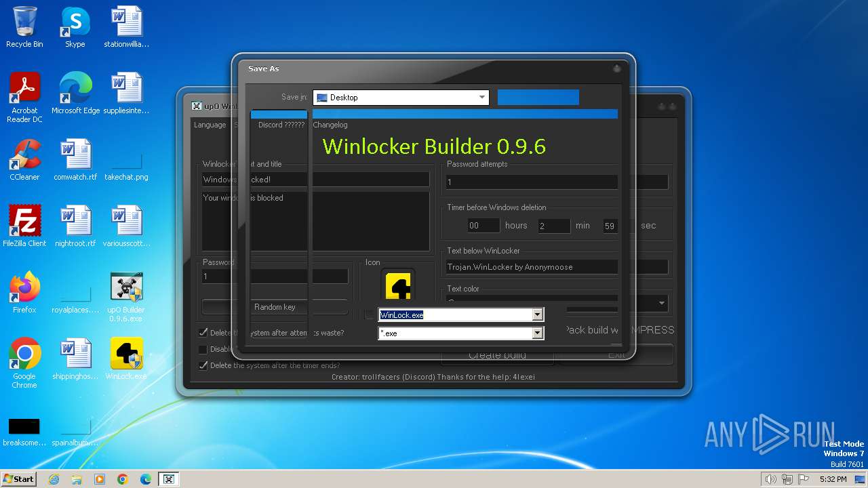Click the min timer field showing 2
The image size is (868, 488).
pos(554,226)
